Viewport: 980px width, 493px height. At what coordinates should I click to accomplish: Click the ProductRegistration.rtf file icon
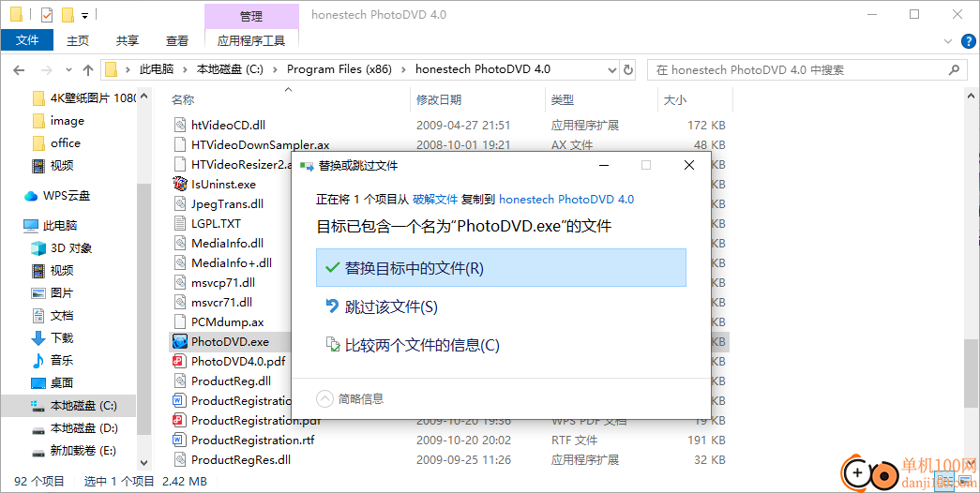coord(180,440)
